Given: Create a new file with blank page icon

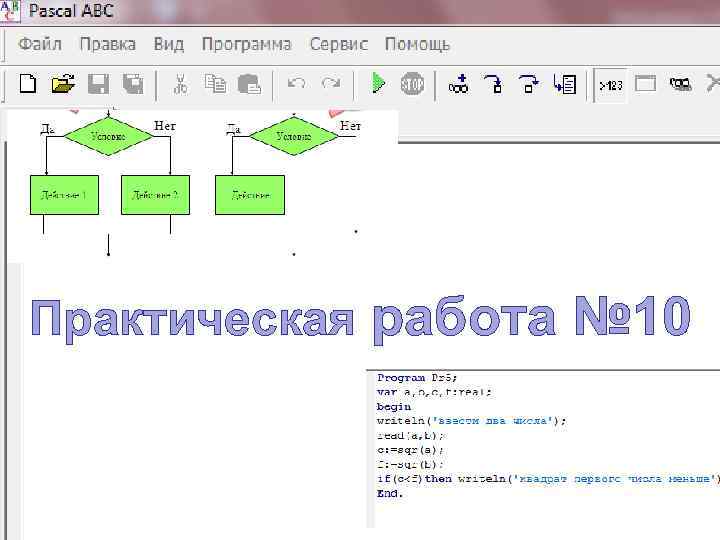Looking at the screenshot, I should [28, 84].
